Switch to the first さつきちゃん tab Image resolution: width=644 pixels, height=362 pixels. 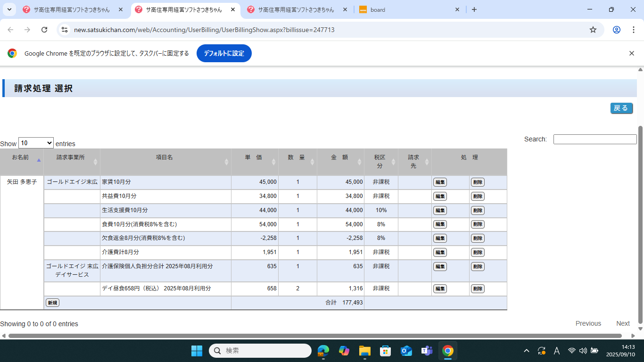71,9
